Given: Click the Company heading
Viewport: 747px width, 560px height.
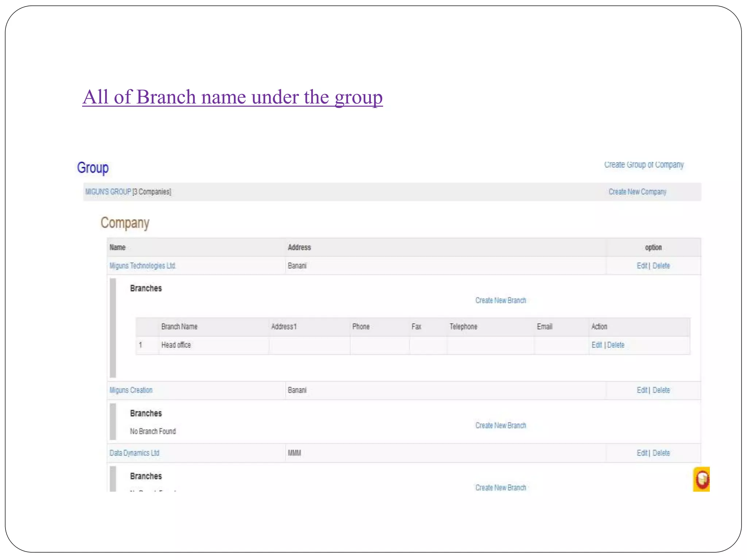Looking at the screenshot, I should 125,223.
